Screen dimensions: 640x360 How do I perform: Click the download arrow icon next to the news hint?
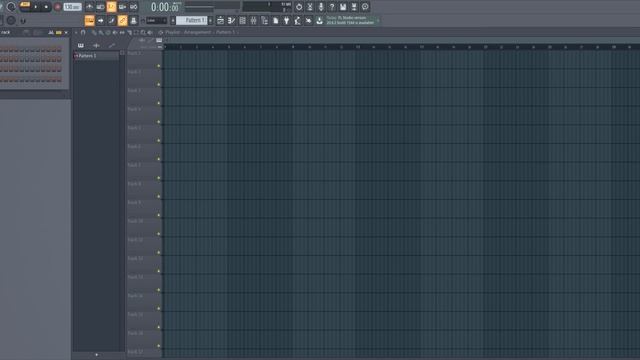[319, 20]
